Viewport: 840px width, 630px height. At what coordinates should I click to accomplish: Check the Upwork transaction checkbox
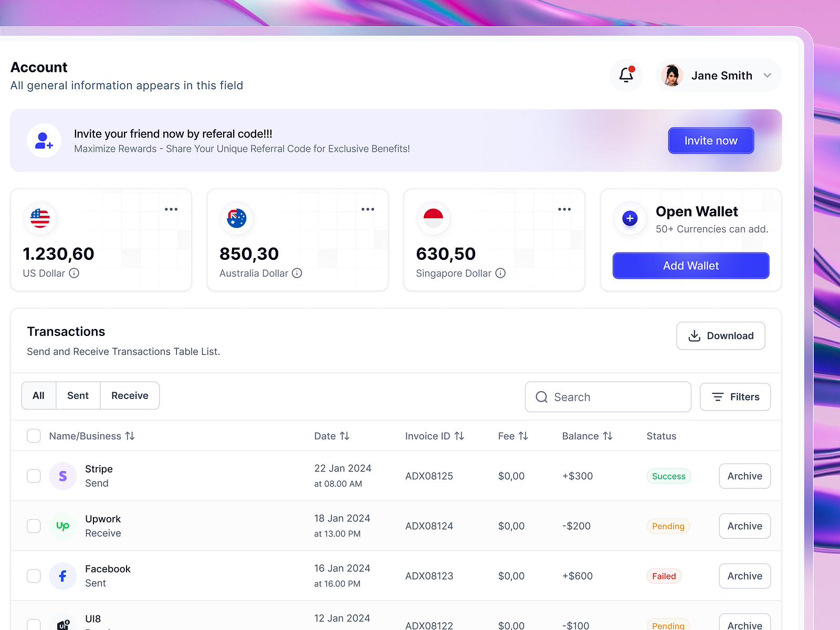click(34, 526)
